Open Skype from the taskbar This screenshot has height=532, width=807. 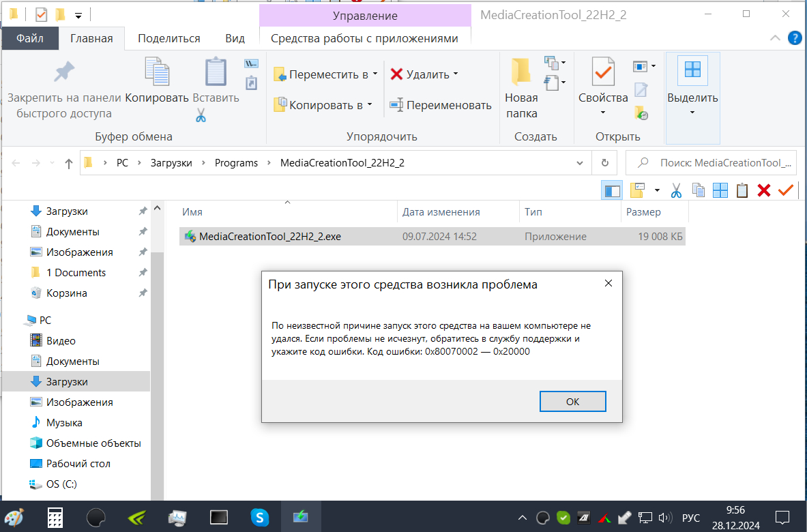[x=260, y=517]
